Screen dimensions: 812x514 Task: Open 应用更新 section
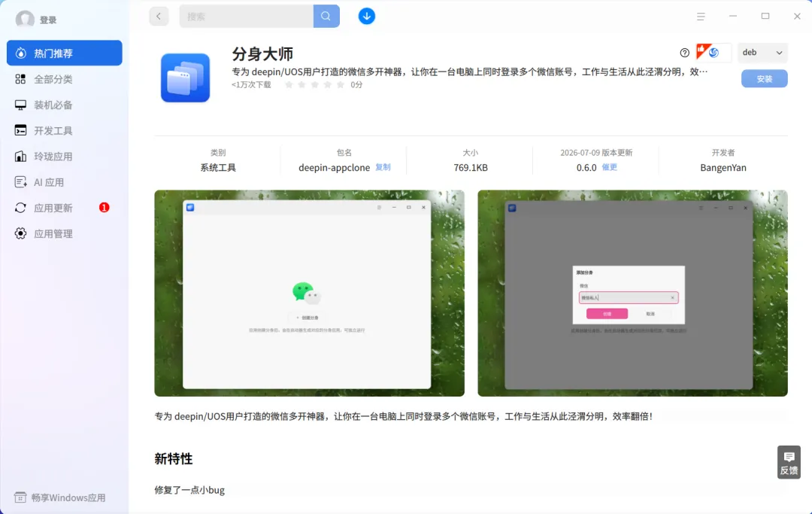coord(64,208)
